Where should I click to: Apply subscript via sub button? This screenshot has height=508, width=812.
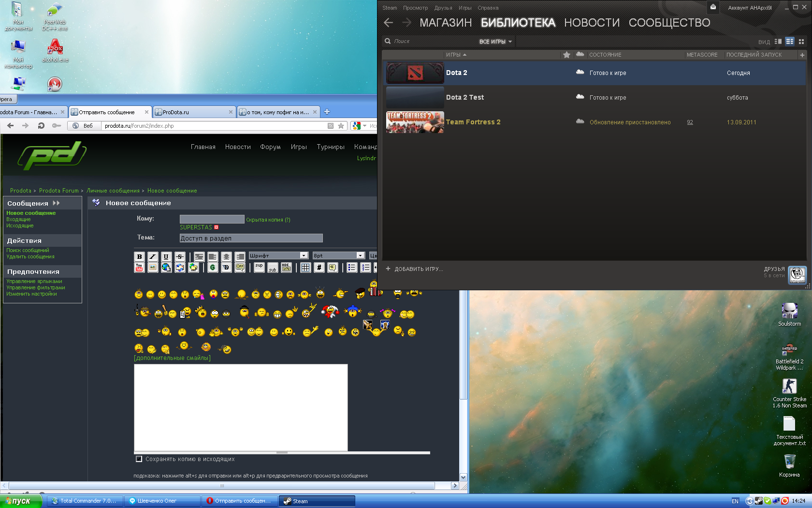(x=273, y=268)
